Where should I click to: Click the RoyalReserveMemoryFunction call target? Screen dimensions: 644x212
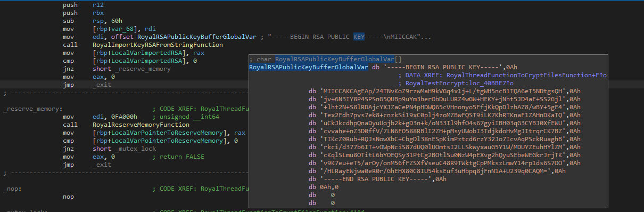pyautogui.click(x=141, y=125)
